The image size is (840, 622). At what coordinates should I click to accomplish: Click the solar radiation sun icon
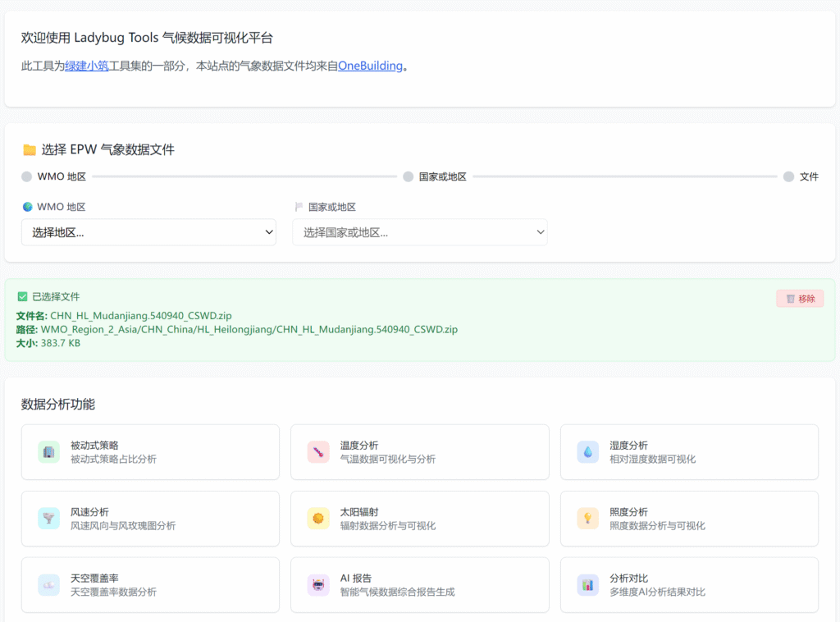tap(318, 519)
